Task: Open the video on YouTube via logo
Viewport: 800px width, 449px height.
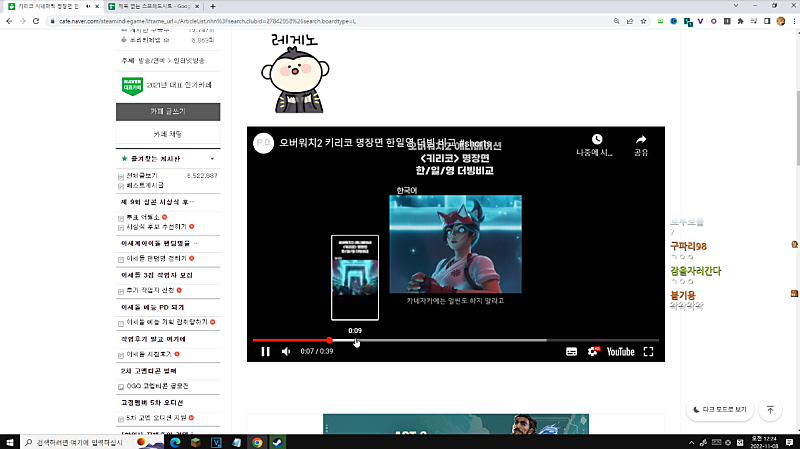Action: [620, 352]
